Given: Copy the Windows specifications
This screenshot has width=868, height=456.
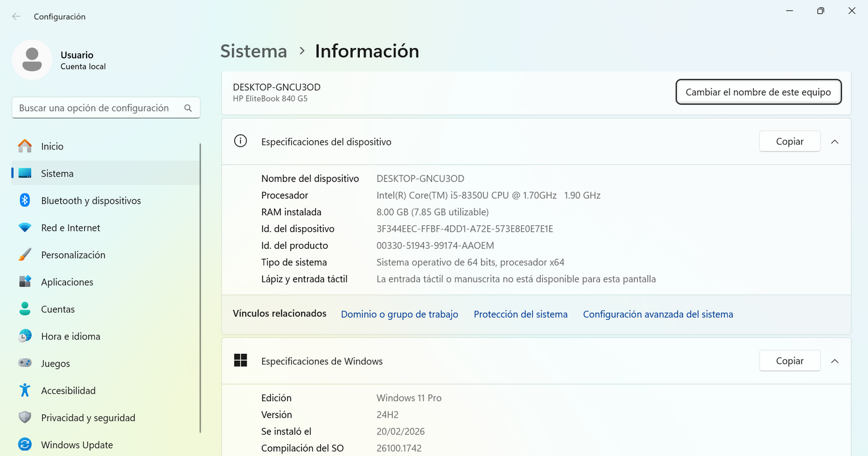Looking at the screenshot, I should pyautogui.click(x=789, y=360).
